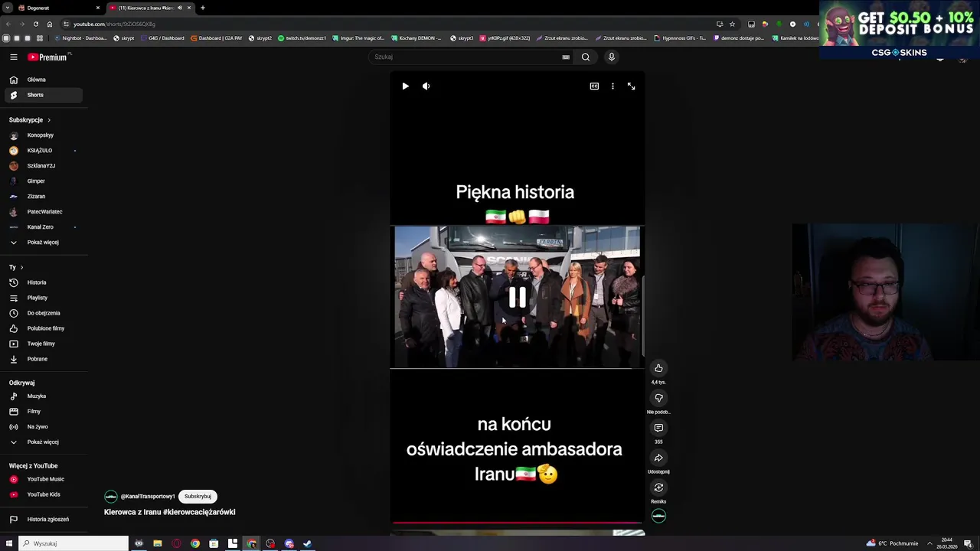The height and width of the screenshot is (551, 980).
Task: Go to Główna in the sidebar
Action: click(43, 80)
